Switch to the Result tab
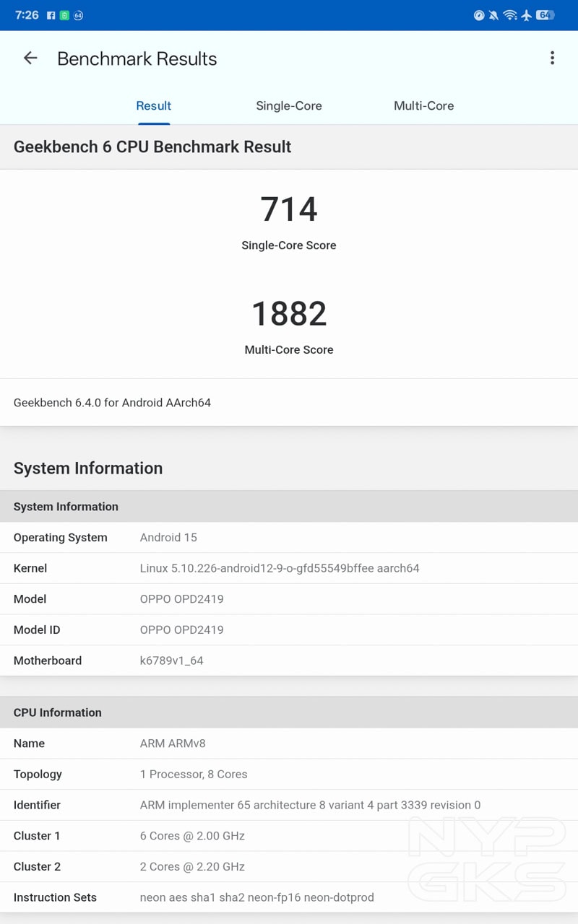Image resolution: width=578 pixels, height=924 pixels. click(x=154, y=105)
